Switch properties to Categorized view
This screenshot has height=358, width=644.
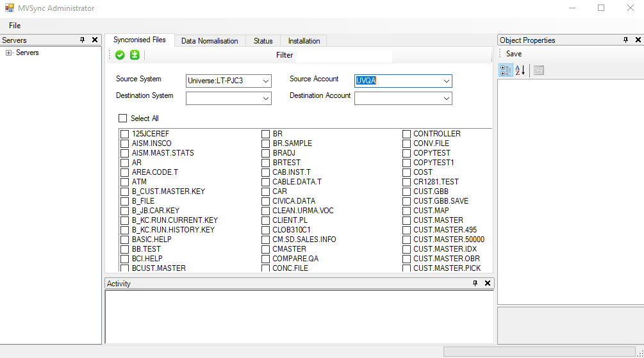pyautogui.click(x=506, y=70)
